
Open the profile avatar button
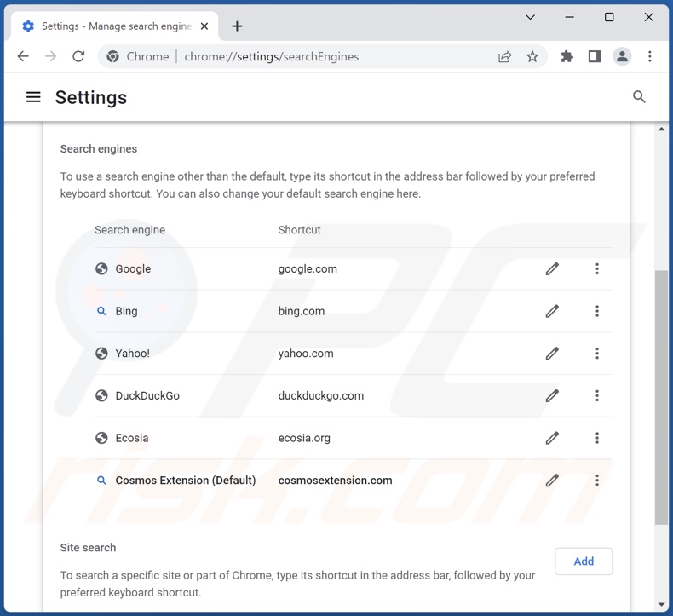pos(623,57)
